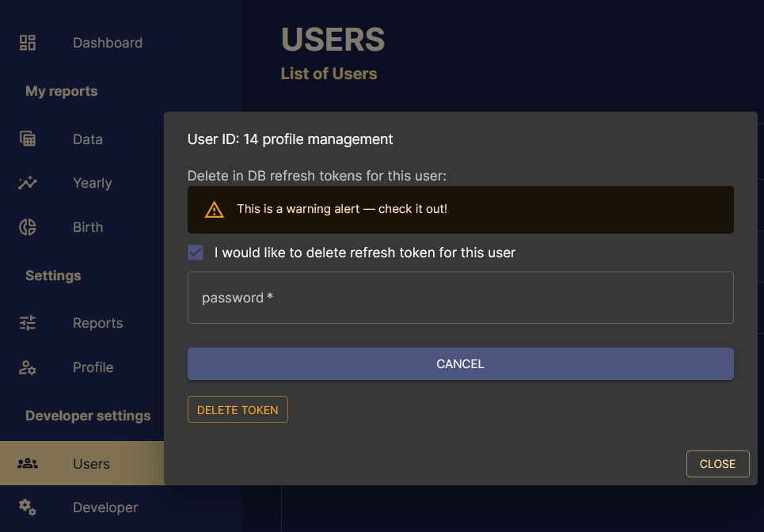
Task: Click the Developer gears icon
Action: coord(27,507)
